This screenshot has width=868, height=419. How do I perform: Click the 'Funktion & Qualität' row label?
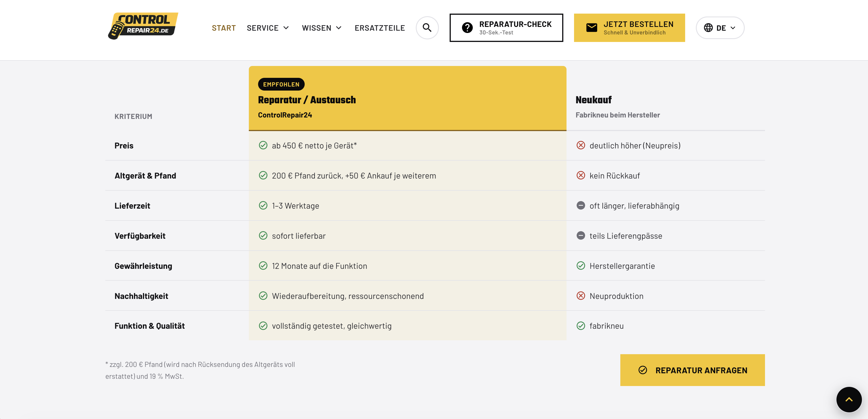click(x=150, y=326)
